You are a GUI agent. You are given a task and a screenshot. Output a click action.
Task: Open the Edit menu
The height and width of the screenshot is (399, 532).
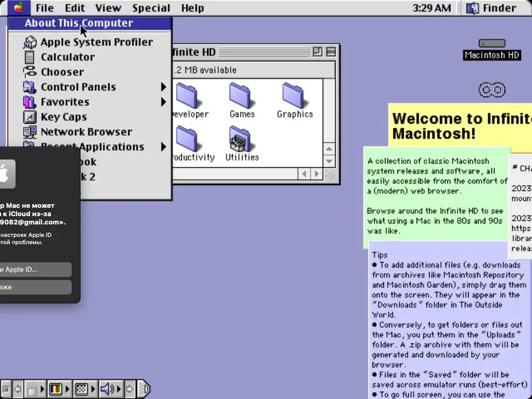75,8
